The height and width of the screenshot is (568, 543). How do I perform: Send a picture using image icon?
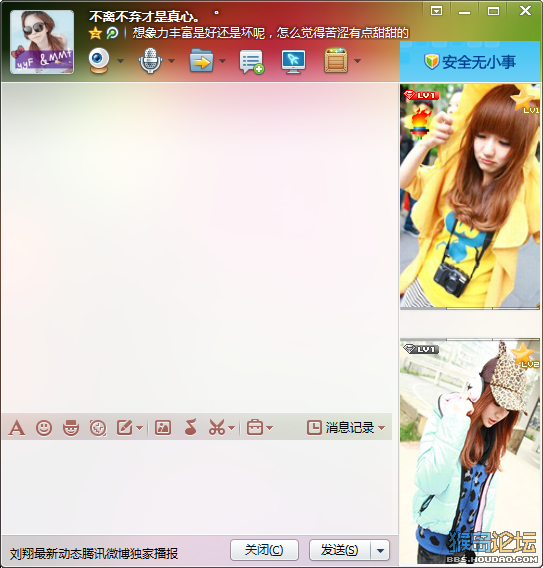click(x=163, y=428)
